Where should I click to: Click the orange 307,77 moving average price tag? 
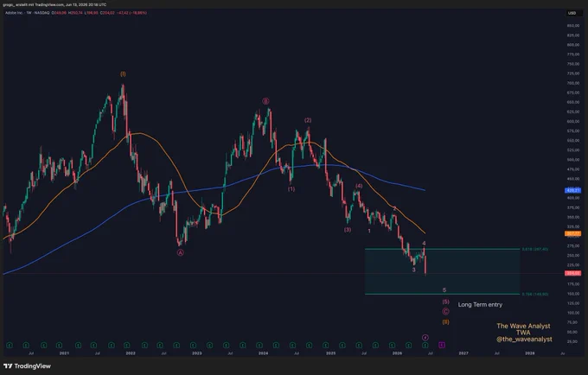pyautogui.click(x=572, y=233)
